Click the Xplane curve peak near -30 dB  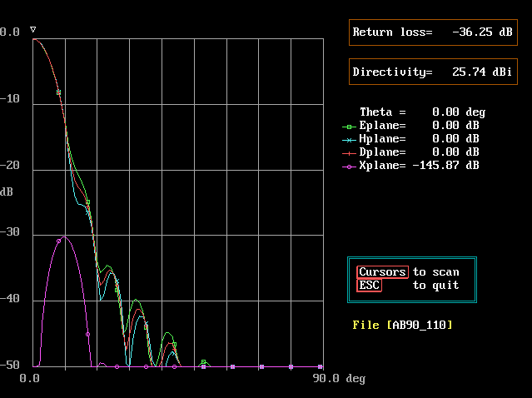tap(64, 236)
